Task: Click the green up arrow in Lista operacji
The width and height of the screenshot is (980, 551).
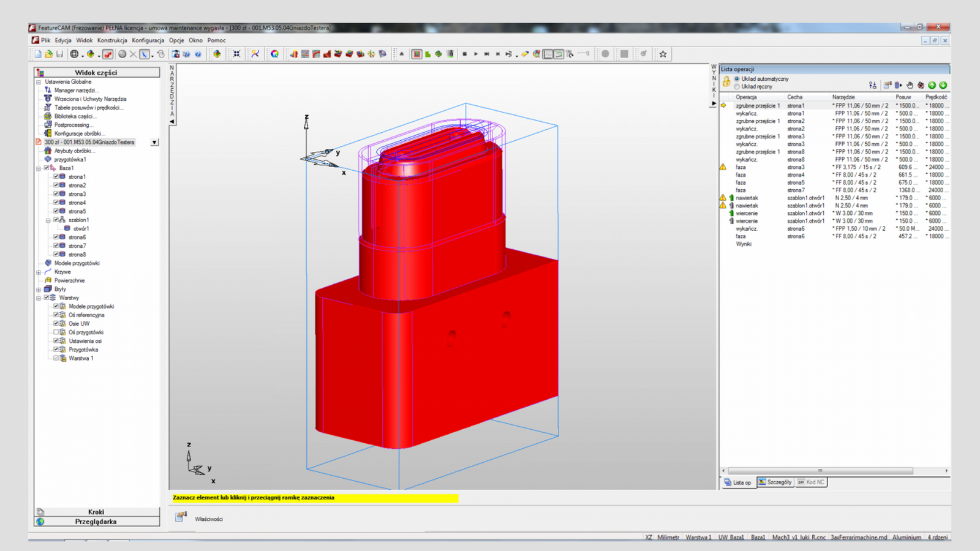Action: 932,85
